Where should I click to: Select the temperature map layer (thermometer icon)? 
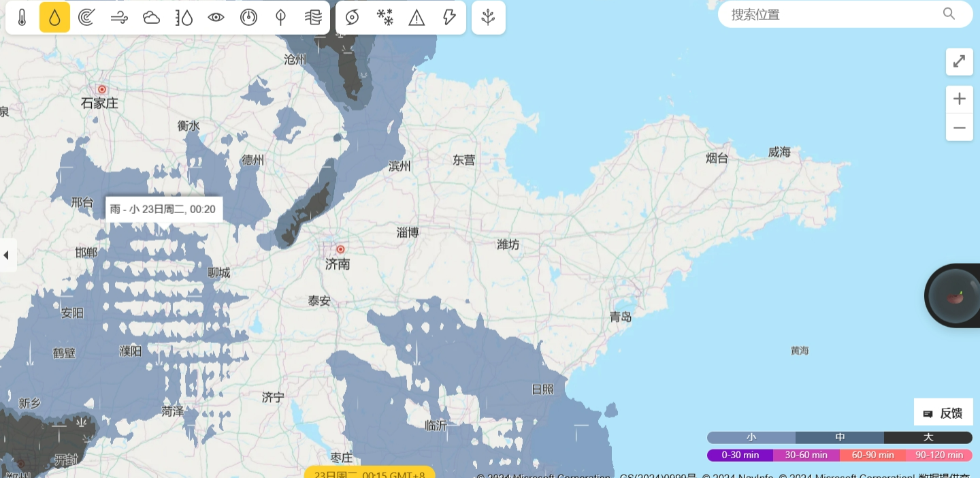22,18
